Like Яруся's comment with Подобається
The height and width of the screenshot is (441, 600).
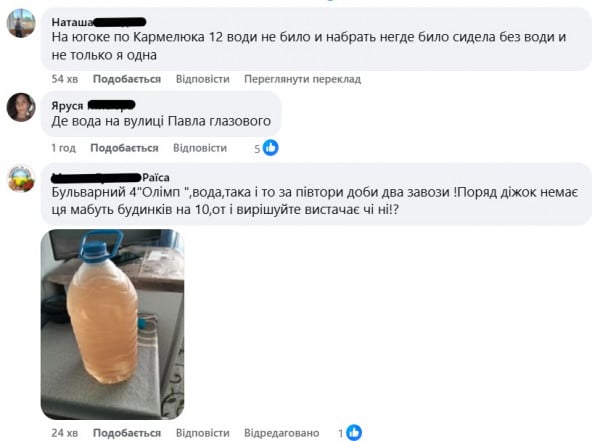[x=124, y=148]
